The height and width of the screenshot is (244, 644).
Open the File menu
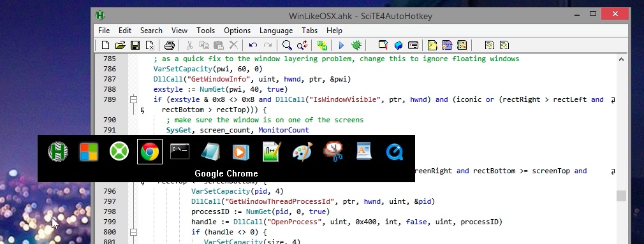[104, 31]
